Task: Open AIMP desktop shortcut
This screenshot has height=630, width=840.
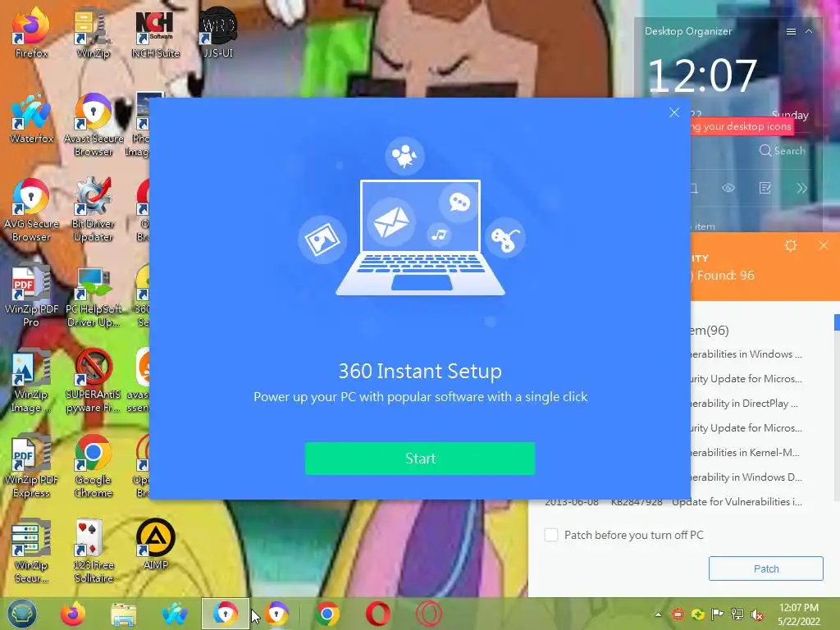Action: 155,545
